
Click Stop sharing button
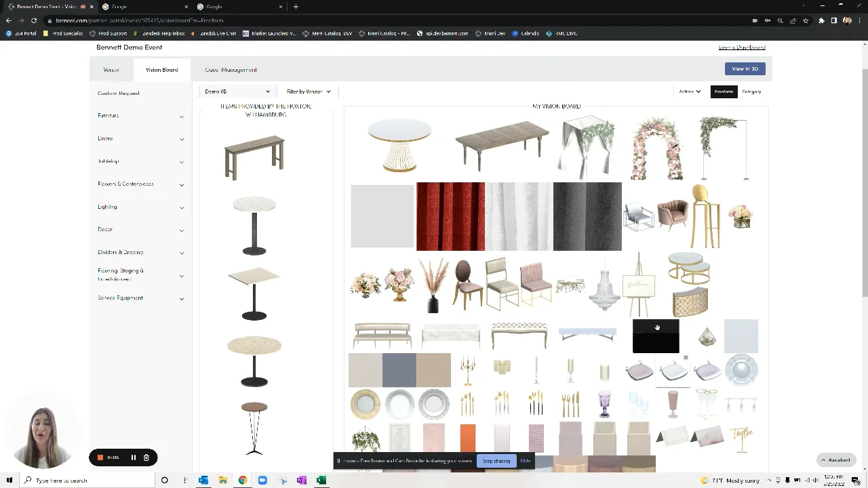(x=496, y=461)
